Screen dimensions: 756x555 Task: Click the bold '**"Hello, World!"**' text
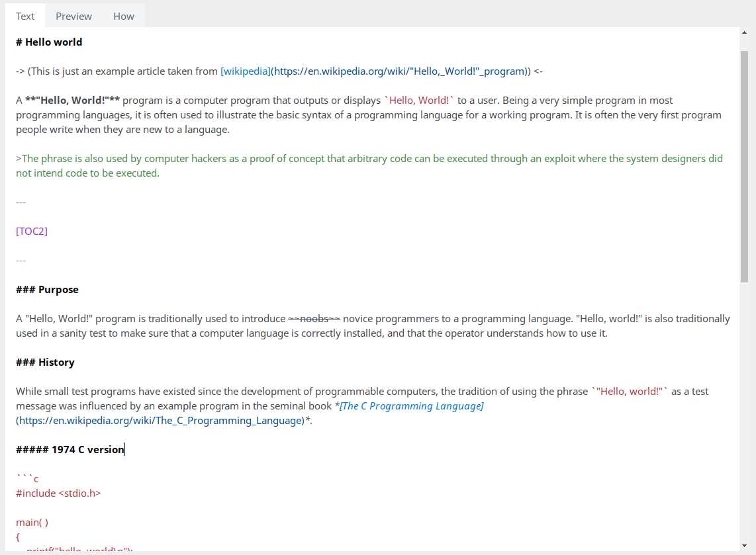[72, 100]
